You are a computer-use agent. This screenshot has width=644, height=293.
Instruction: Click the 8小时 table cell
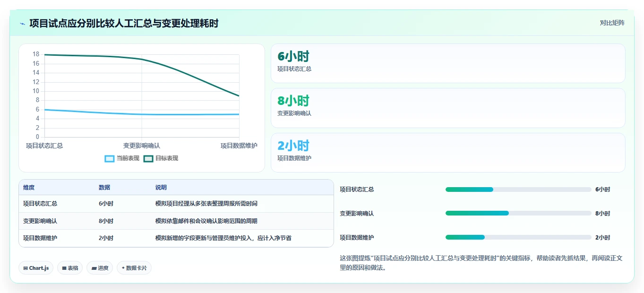(106, 221)
